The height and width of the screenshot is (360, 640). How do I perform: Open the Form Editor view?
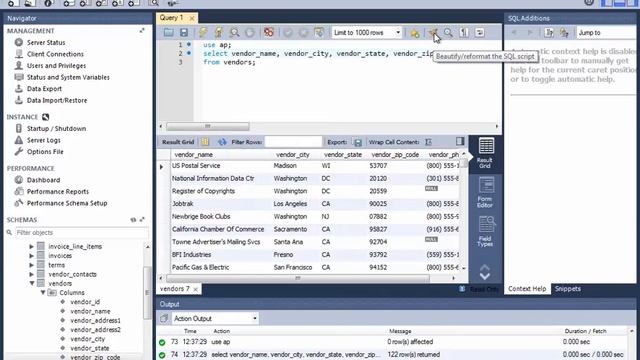click(485, 192)
